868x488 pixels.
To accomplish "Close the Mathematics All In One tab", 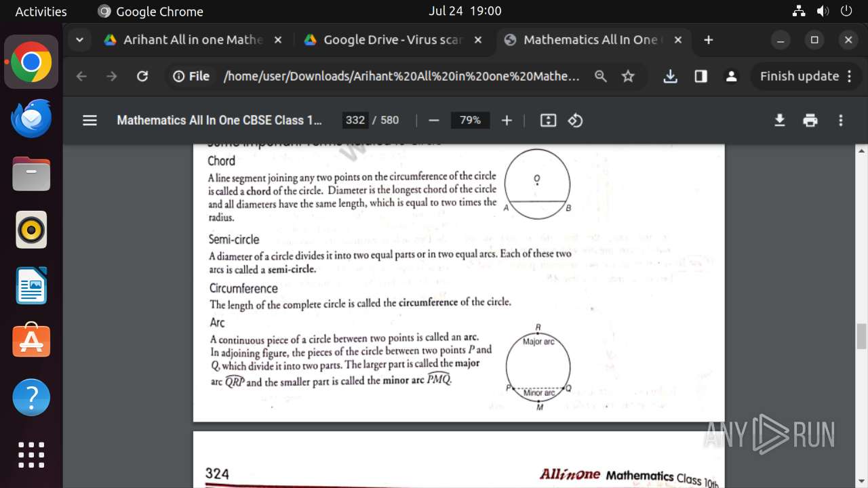I will (677, 40).
